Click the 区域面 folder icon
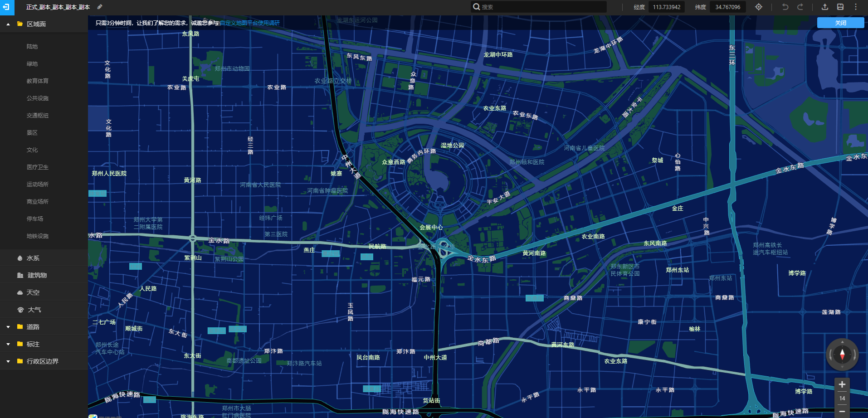 [20, 24]
